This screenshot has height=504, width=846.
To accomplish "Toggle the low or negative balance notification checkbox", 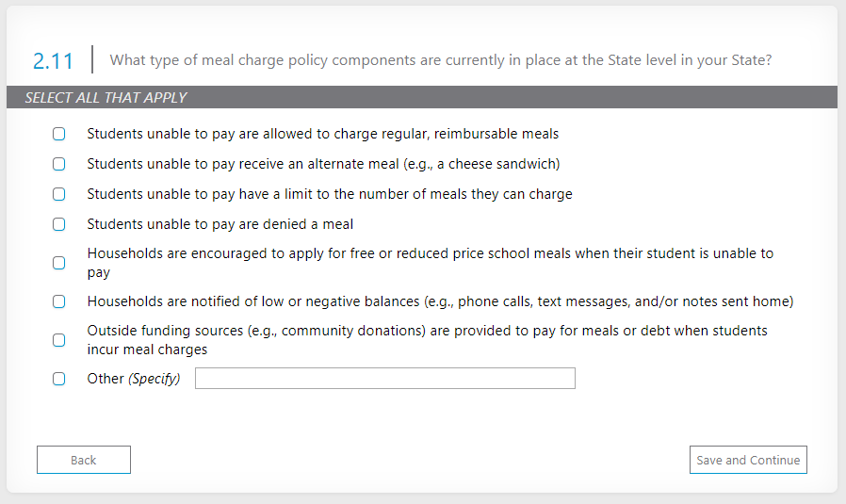I will 59,301.
